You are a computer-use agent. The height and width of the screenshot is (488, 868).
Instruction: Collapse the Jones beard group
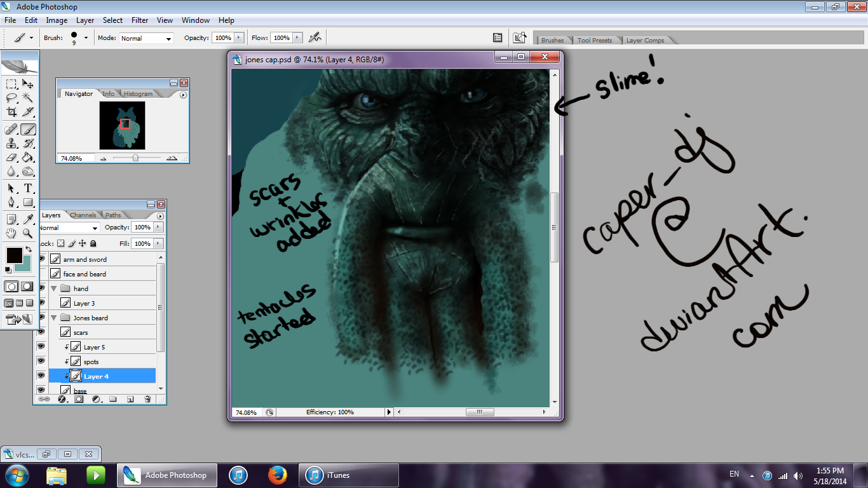pyautogui.click(x=54, y=318)
